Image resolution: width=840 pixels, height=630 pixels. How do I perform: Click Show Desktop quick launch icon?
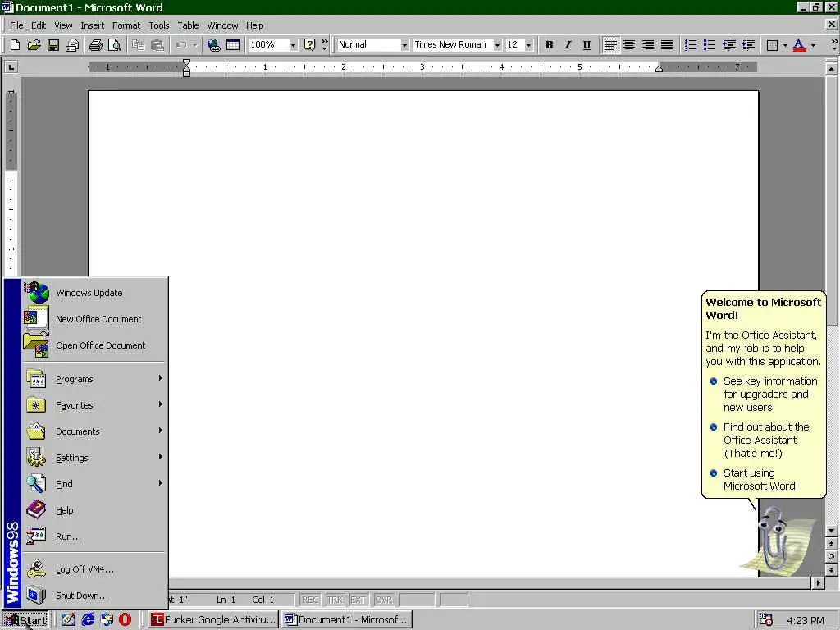point(69,620)
